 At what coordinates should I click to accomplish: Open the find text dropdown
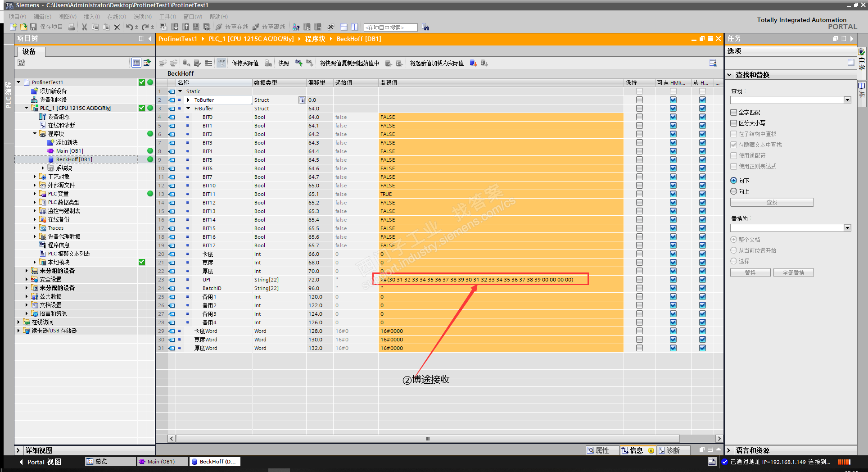point(847,100)
